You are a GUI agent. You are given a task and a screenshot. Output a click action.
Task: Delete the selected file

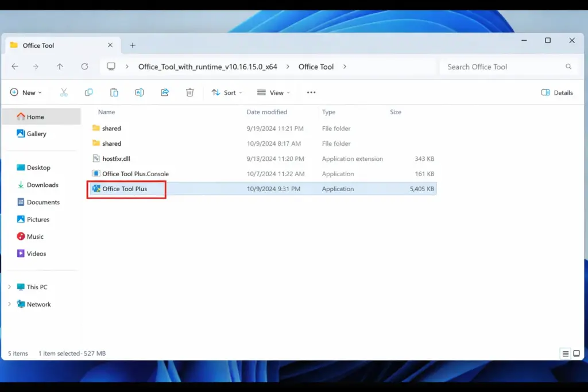click(189, 92)
